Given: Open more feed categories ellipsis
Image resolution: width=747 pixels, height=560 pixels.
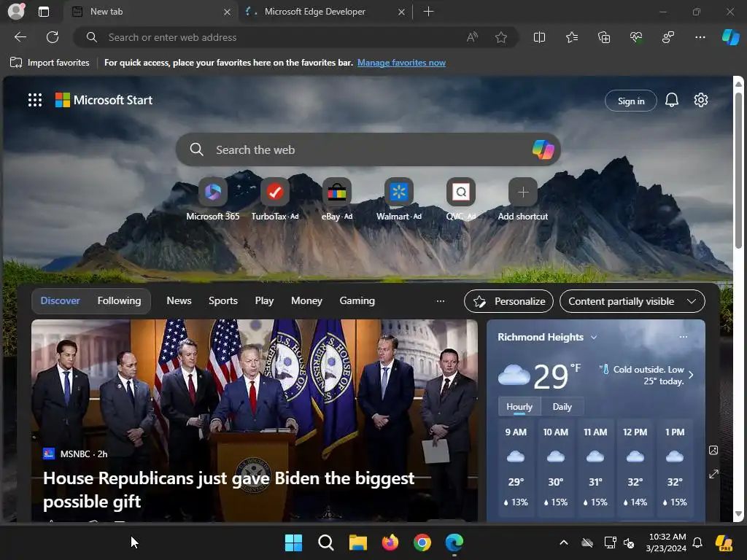Looking at the screenshot, I should tap(440, 301).
